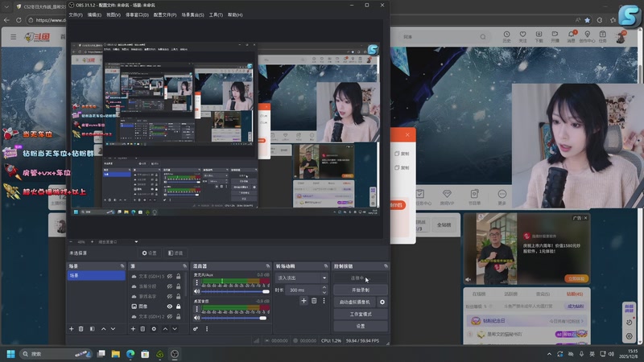This screenshot has width=644, height=362.
Task: Mute the 桌面音频 speaker icon
Action: (196, 318)
